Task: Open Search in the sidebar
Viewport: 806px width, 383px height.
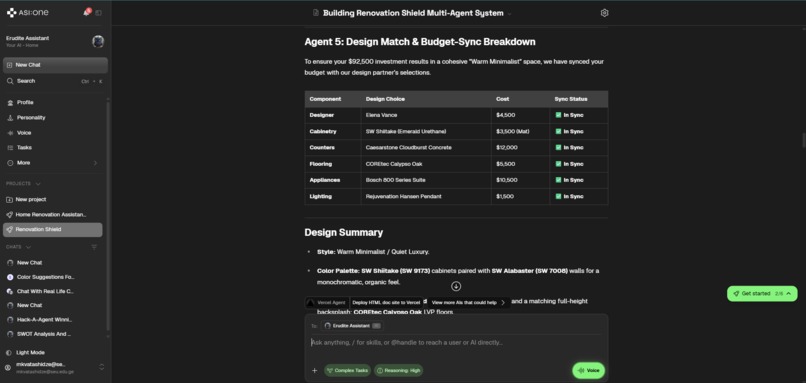Action: tap(56, 81)
